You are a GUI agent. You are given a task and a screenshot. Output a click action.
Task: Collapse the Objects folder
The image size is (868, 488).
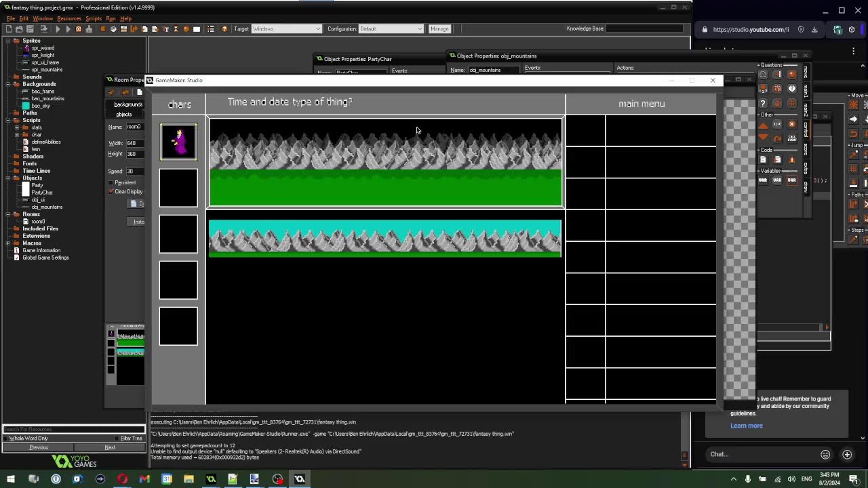9,178
